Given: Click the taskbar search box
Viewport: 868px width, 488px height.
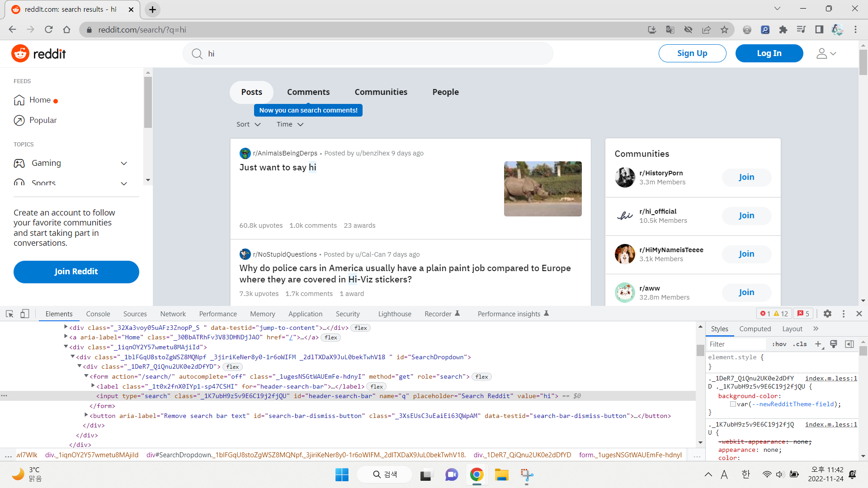Looking at the screenshot, I should pyautogui.click(x=385, y=474).
